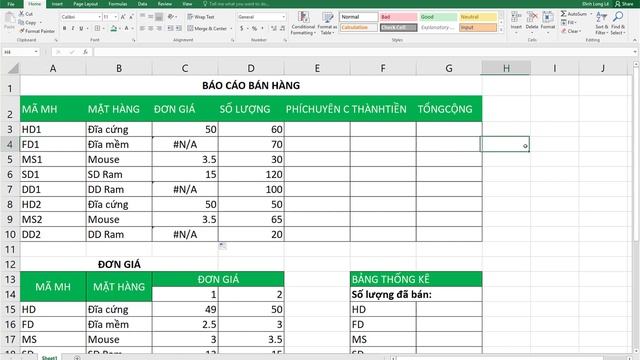Apply cell borders icon

(x=97, y=29)
